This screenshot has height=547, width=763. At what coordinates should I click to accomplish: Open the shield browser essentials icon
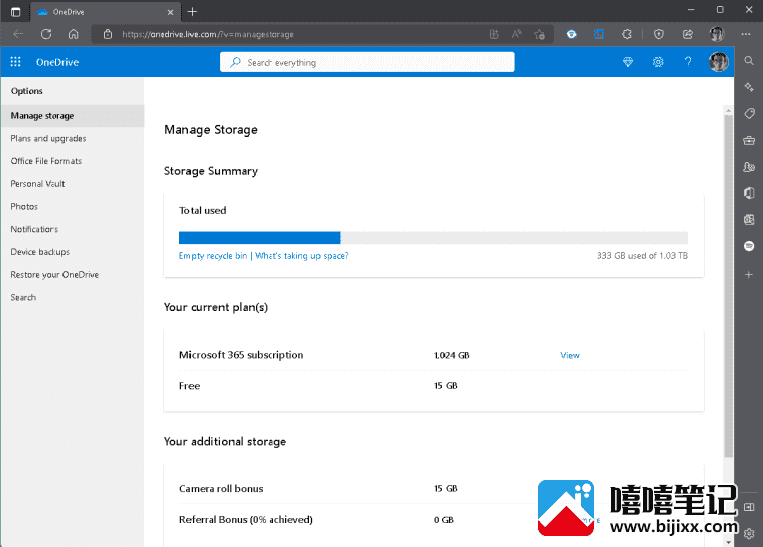pyautogui.click(x=659, y=34)
